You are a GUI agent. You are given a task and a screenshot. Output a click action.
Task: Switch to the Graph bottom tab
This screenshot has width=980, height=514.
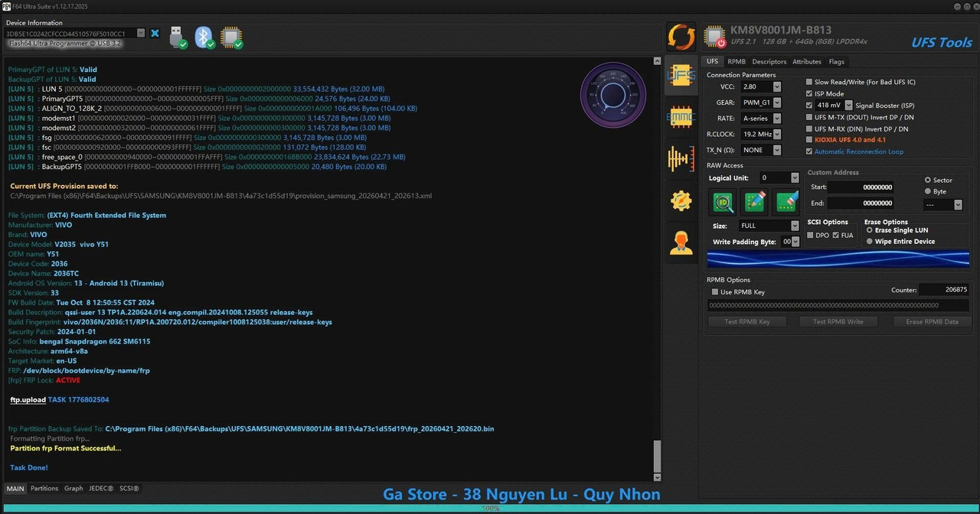click(73, 488)
